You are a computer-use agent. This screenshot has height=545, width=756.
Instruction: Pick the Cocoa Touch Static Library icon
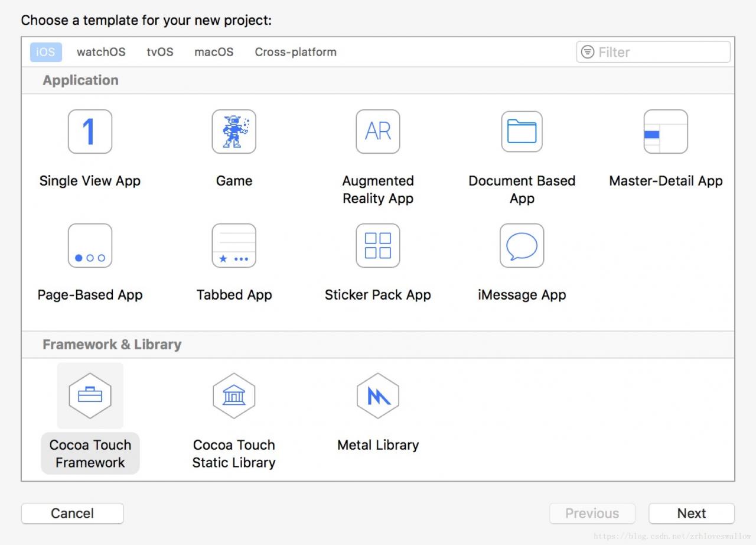pyautogui.click(x=234, y=395)
